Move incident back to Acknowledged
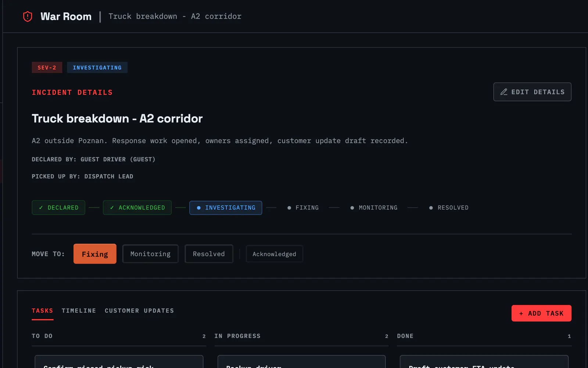Viewport: 588px width, 368px height. click(x=274, y=254)
